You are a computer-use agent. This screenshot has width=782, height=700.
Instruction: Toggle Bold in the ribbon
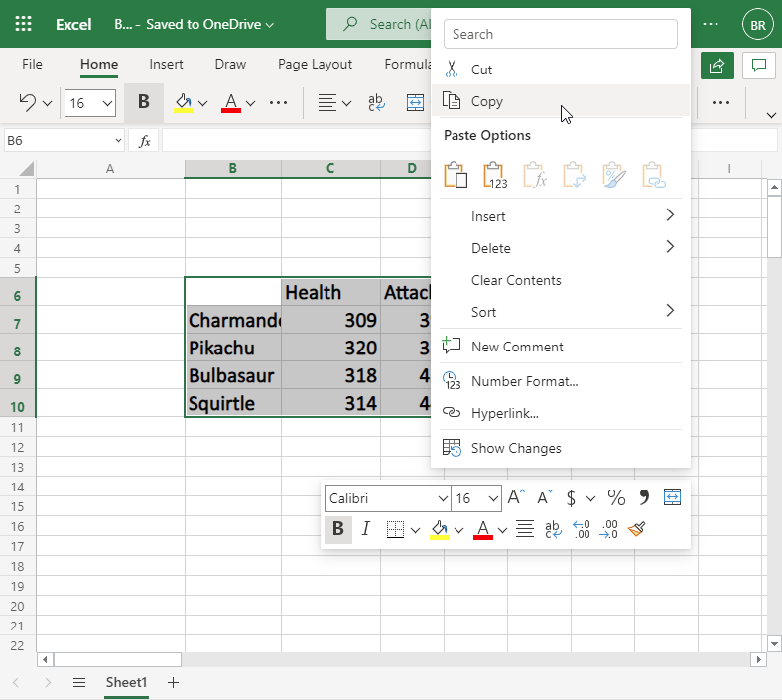point(144,102)
